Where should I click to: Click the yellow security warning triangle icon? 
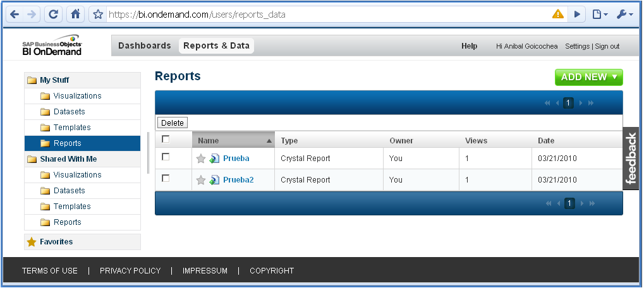[x=557, y=14]
